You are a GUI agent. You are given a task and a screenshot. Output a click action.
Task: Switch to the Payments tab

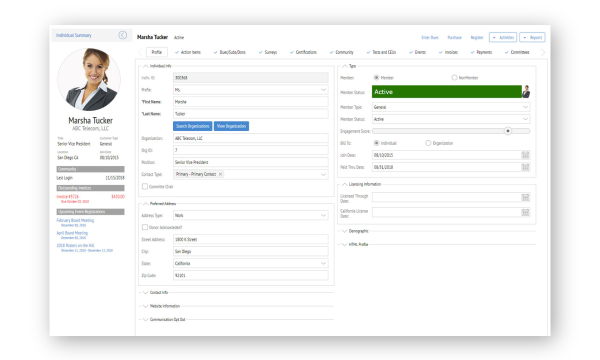(x=481, y=52)
